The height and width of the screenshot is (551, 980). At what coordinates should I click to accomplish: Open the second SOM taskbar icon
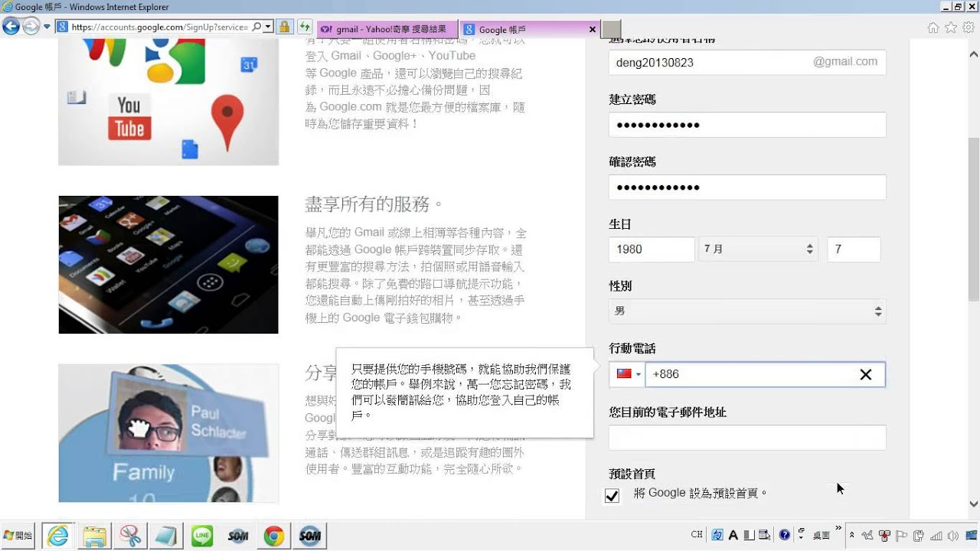click(310, 536)
